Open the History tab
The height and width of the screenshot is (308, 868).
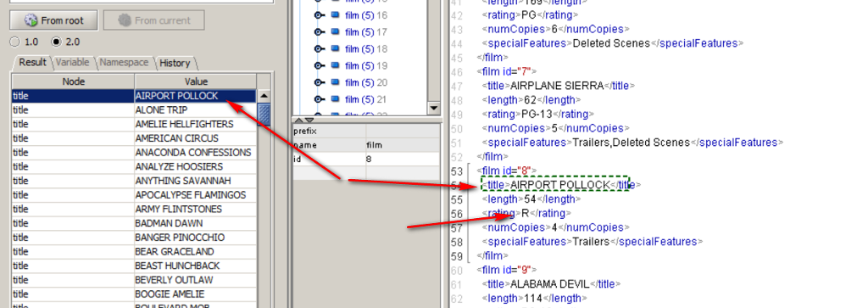pos(175,63)
